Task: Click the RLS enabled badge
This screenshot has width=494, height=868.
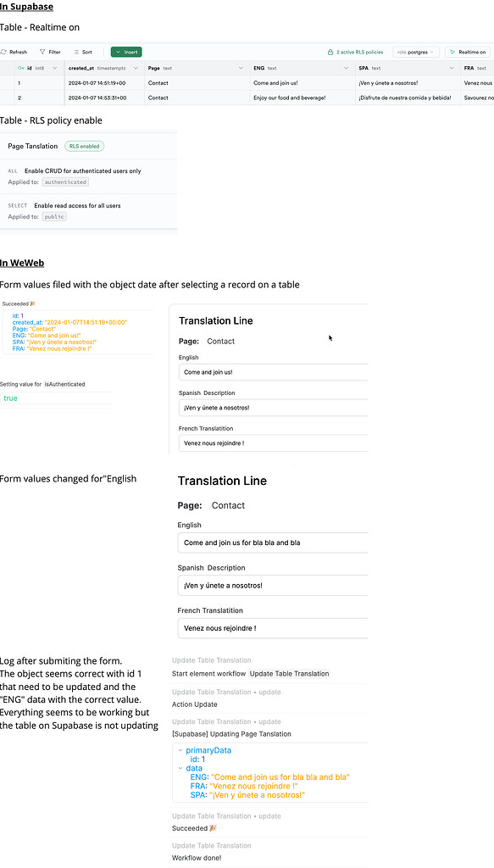Action: 85,146
